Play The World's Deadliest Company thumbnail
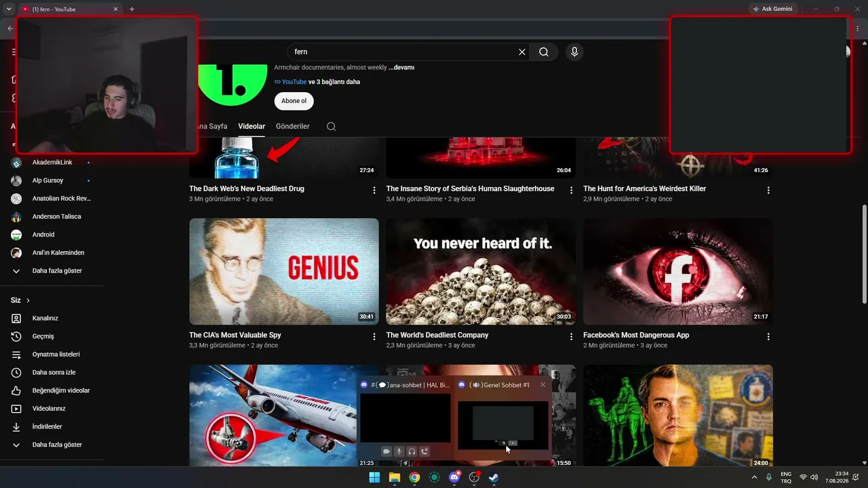The width and height of the screenshot is (868, 488). click(x=481, y=271)
